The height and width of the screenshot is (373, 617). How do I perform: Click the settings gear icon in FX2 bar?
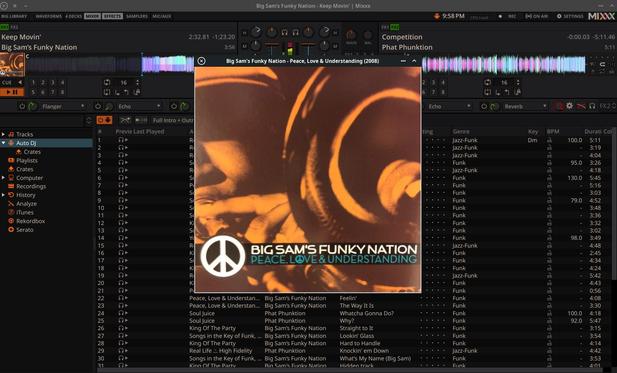569,106
